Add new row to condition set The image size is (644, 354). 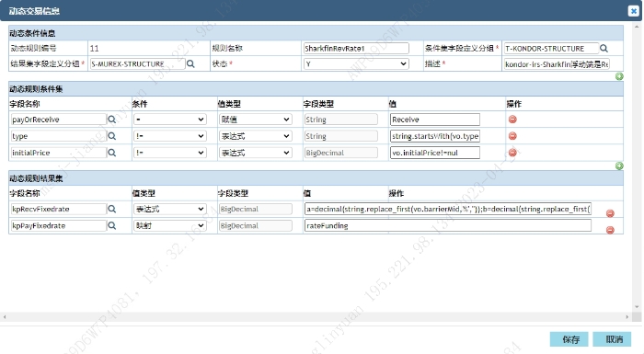pos(619,76)
